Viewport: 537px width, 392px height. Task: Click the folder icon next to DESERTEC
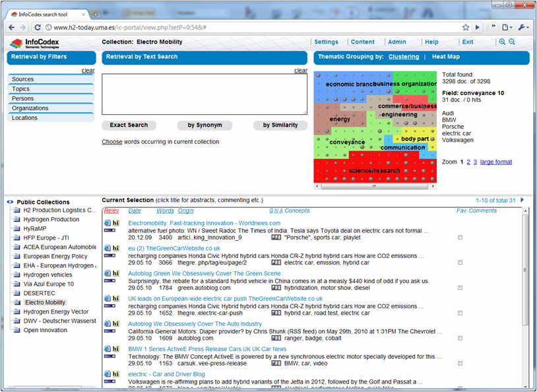point(16,293)
